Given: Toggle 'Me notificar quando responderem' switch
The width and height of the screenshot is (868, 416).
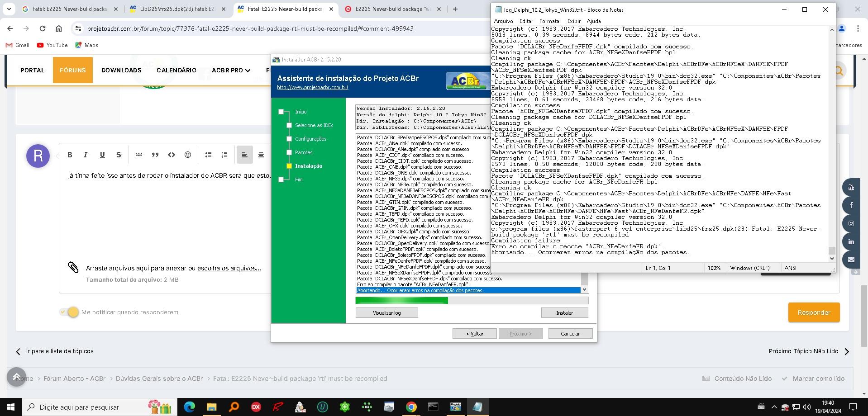Looking at the screenshot, I should tap(70, 312).
